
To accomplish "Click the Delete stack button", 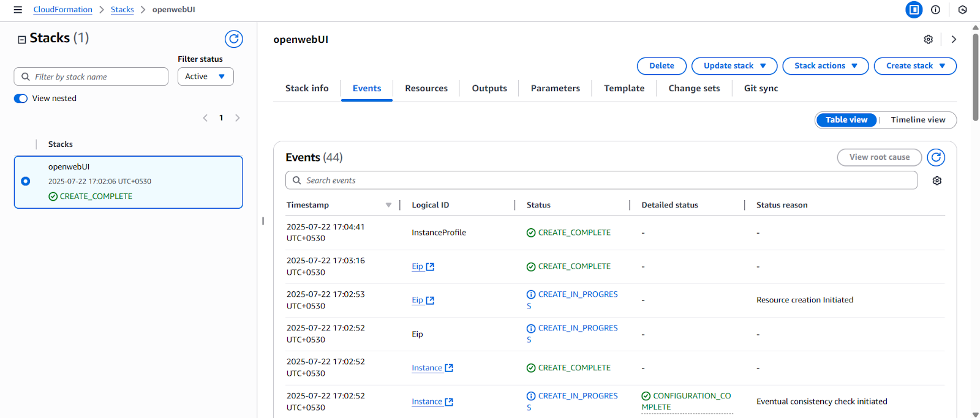I will [x=661, y=66].
